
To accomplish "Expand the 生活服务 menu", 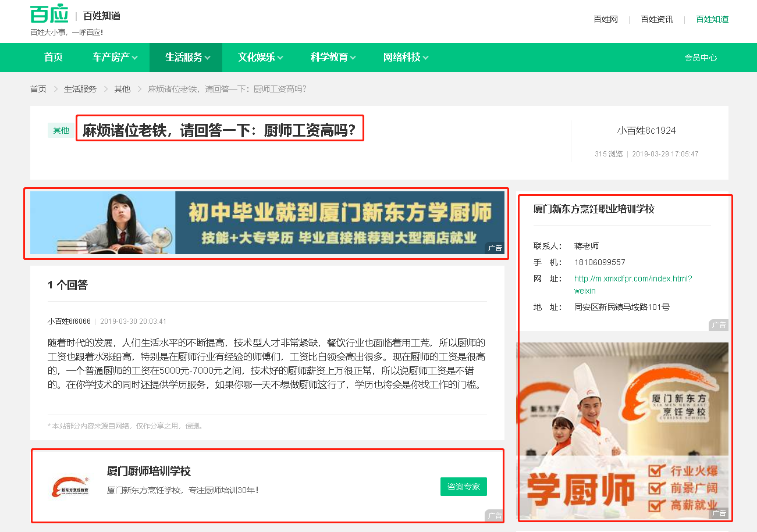I will [x=186, y=58].
